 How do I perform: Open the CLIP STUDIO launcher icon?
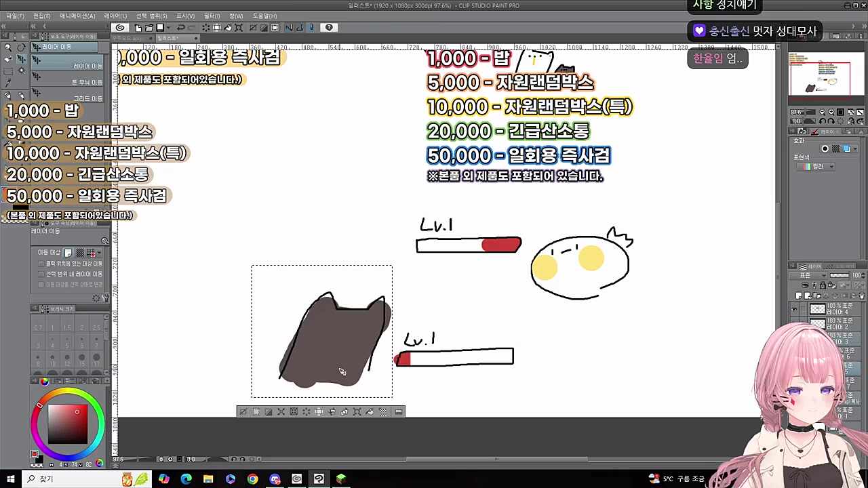(x=120, y=28)
